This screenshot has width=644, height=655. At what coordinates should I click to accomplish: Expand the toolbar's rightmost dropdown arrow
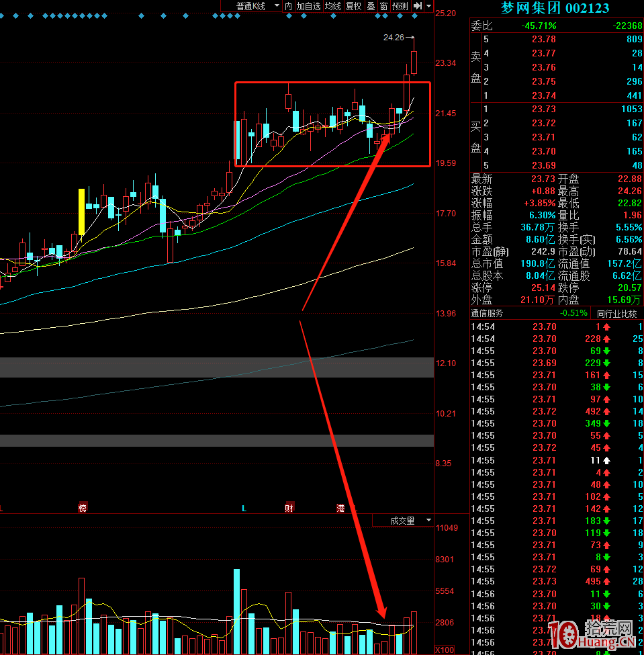(428, 6)
